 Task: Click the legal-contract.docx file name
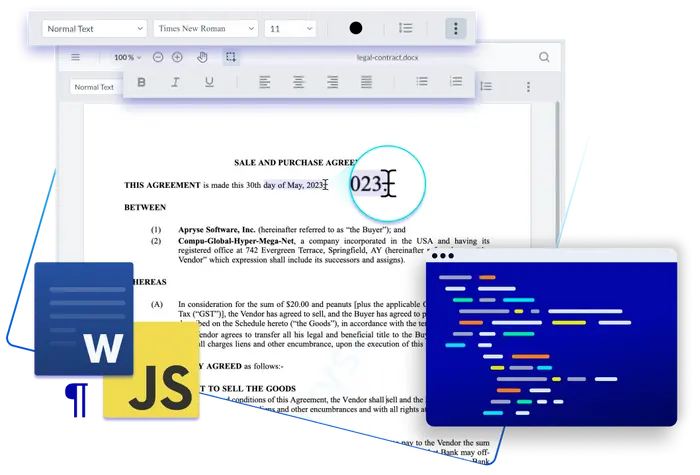[388, 57]
